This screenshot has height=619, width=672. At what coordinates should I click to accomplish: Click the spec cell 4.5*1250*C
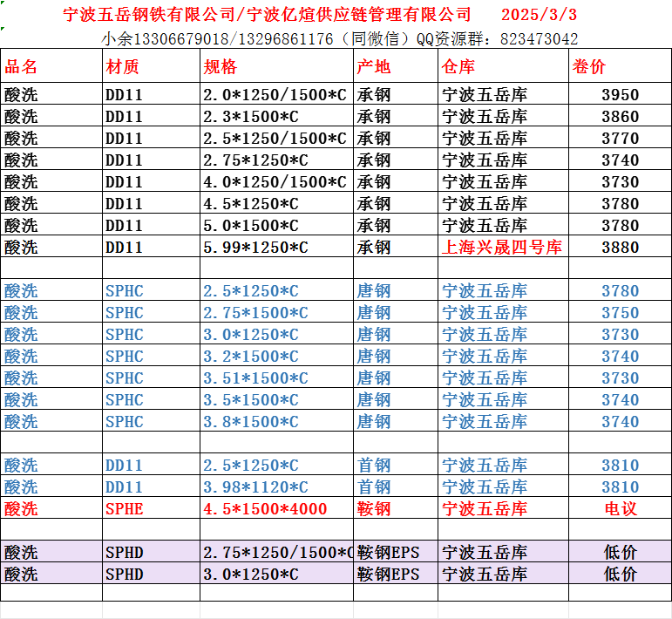click(x=277, y=203)
